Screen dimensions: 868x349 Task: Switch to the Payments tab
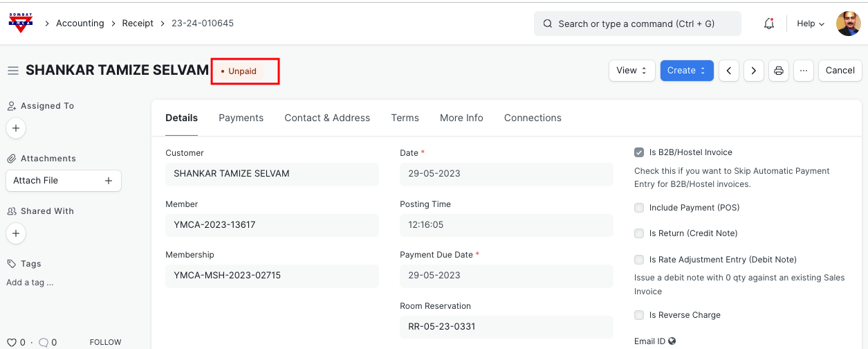[x=241, y=118]
